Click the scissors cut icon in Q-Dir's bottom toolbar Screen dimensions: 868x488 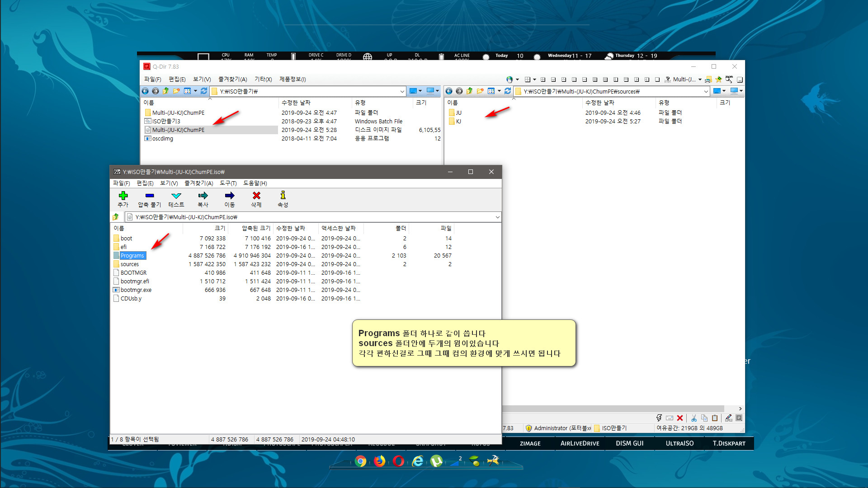693,418
